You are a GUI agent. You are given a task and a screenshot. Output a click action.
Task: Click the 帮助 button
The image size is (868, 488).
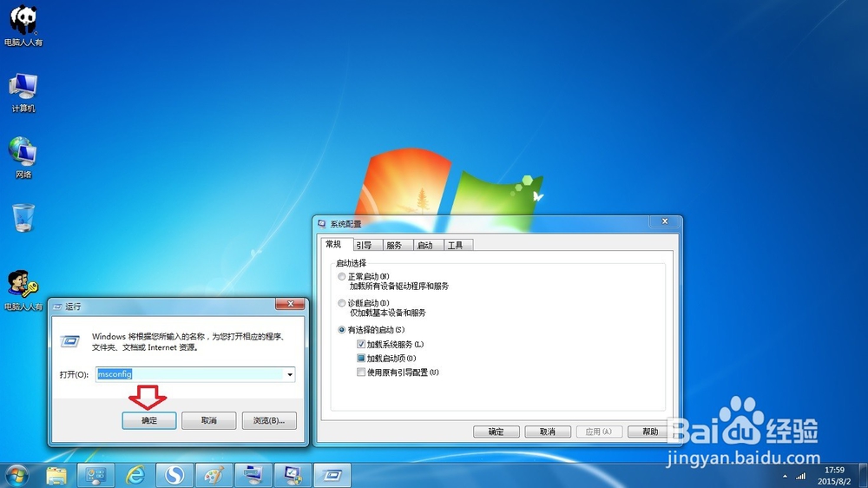pos(650,432)
